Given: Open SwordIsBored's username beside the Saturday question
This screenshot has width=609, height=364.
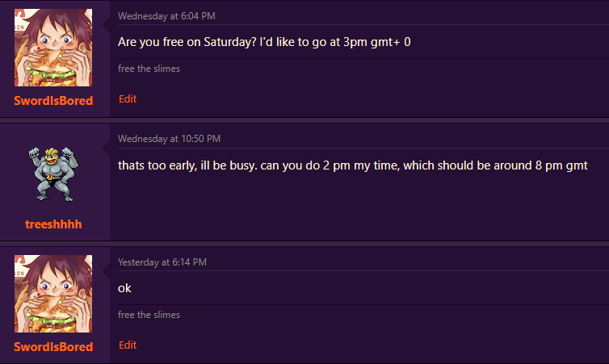Looking at the screenshot, I should 53,101.
